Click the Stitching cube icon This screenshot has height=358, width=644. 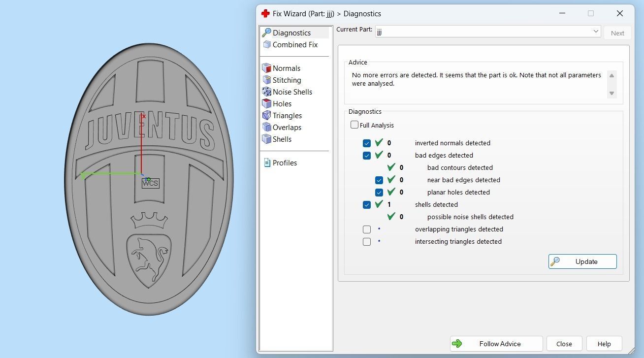tap(266, 80)
